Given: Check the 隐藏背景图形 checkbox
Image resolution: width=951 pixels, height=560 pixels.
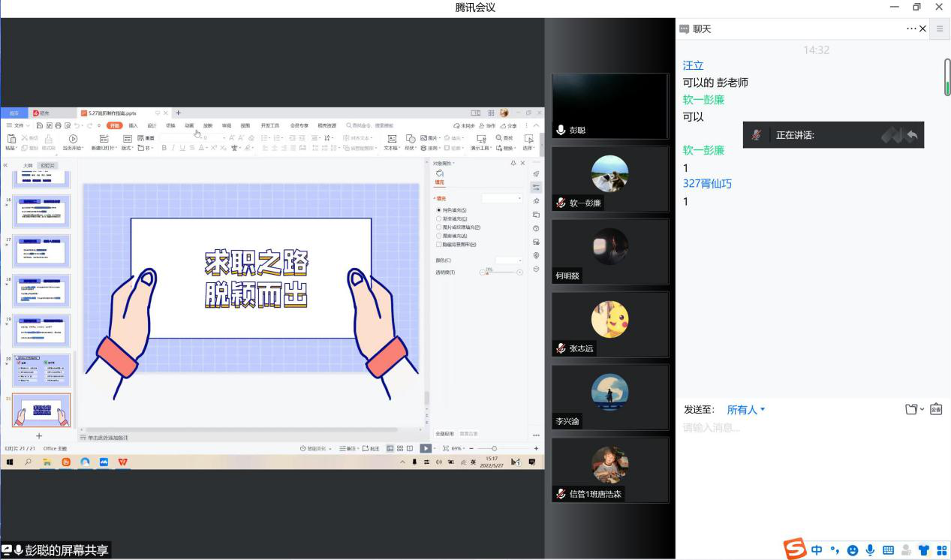Looking at the screenshot, I should (x=439, y=244).
